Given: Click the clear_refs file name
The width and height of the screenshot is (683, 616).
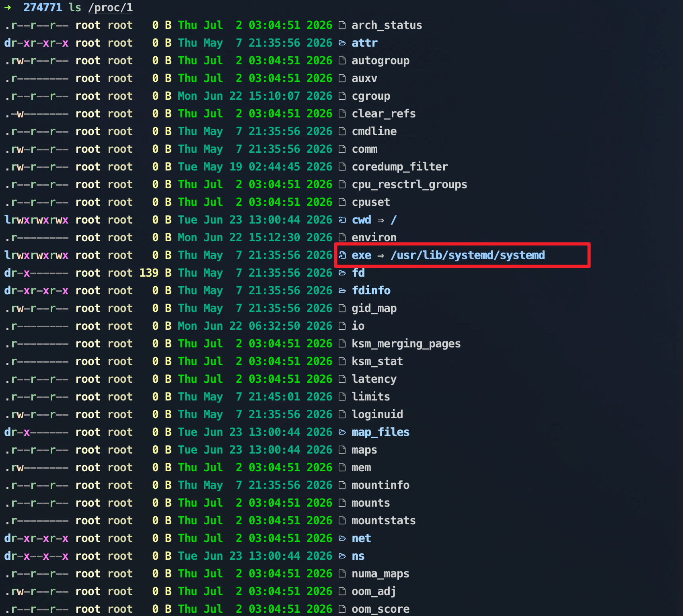Looking at the screenshot, I should [384, 114].
